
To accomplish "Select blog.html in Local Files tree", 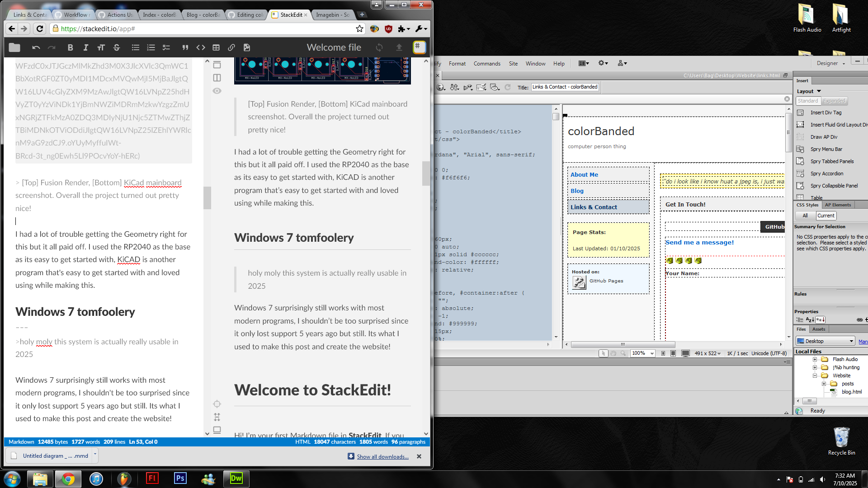I will pyautogui.click(x=851, y=392).
